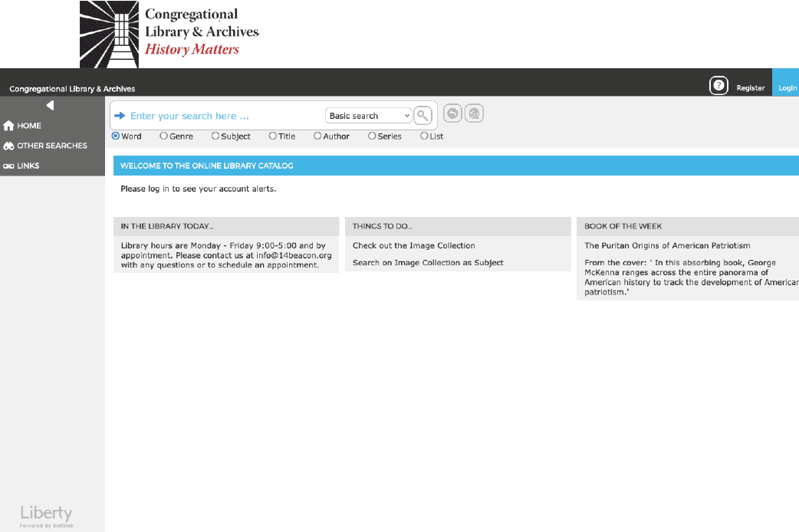The height and width of the screenshot is (532, 799).
Task: Collapse the sidebar with the left arrow
Action: tap(50, 106)
